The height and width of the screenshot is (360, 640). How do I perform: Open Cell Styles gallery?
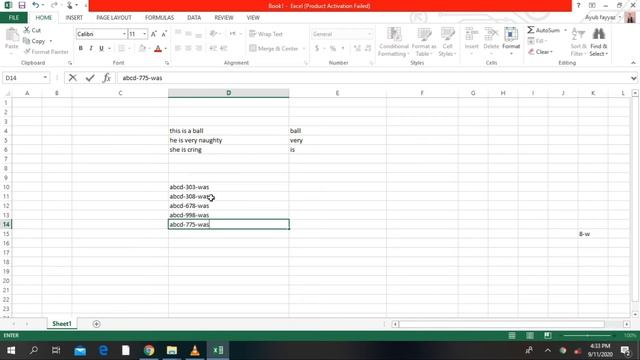(x=447, y=42)
